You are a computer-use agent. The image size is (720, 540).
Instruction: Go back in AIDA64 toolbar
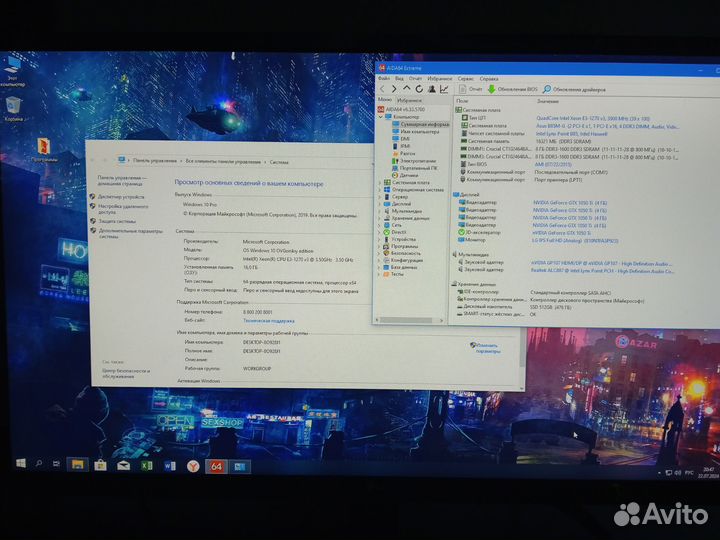(x=382, y=89)
